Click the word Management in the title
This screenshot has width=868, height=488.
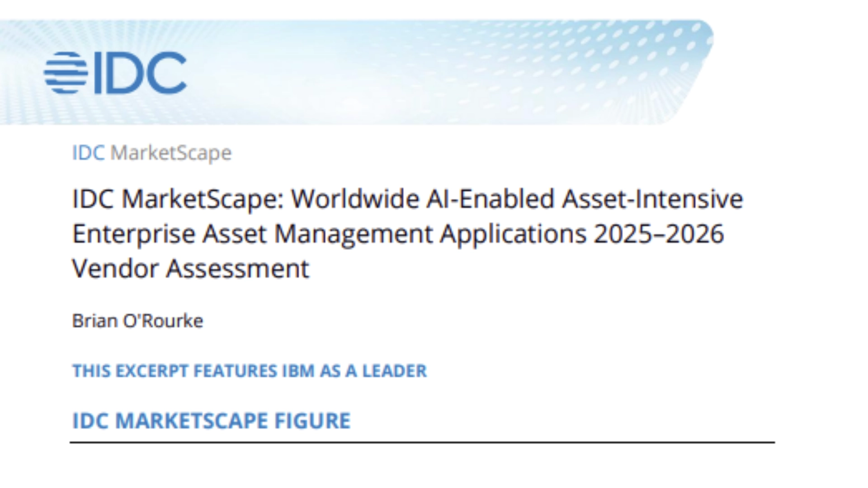click(x=353, y=234)
